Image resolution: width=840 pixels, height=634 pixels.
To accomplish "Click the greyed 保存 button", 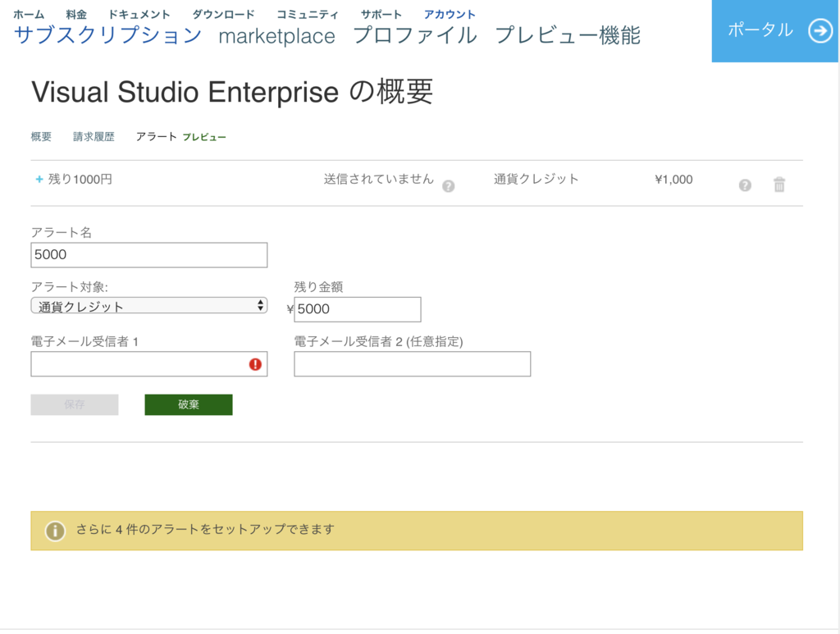I will 75,405.
